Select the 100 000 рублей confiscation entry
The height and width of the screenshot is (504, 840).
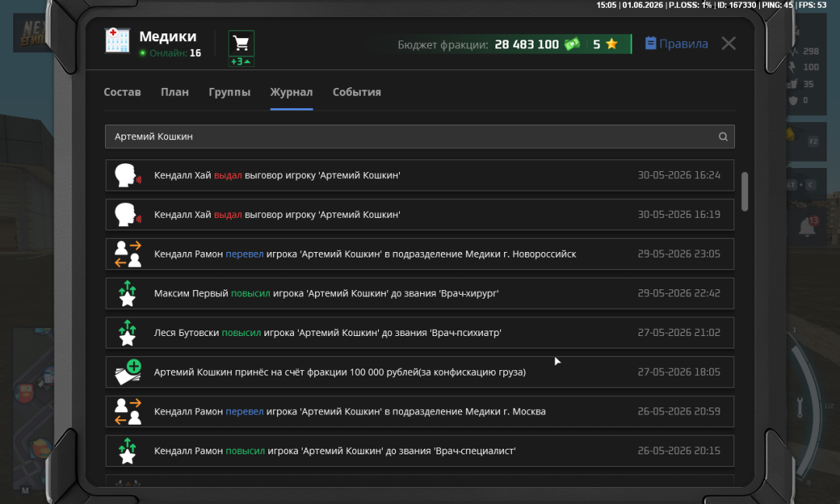click(419, 373)
